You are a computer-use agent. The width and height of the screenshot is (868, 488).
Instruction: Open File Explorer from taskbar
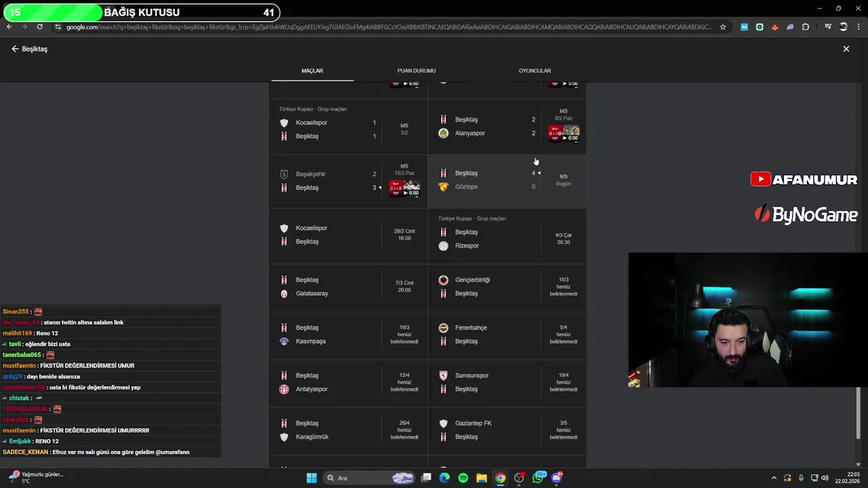point(481,478)
